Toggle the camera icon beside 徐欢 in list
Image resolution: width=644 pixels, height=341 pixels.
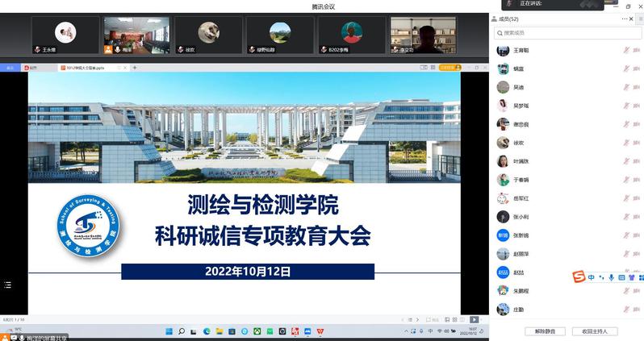[x=637, y=143]
